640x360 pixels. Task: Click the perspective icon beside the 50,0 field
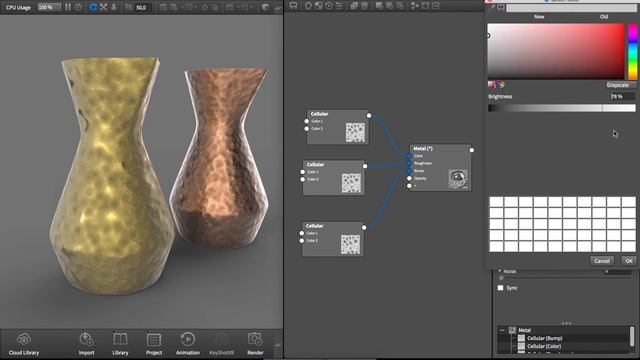(x=128, y=7)
